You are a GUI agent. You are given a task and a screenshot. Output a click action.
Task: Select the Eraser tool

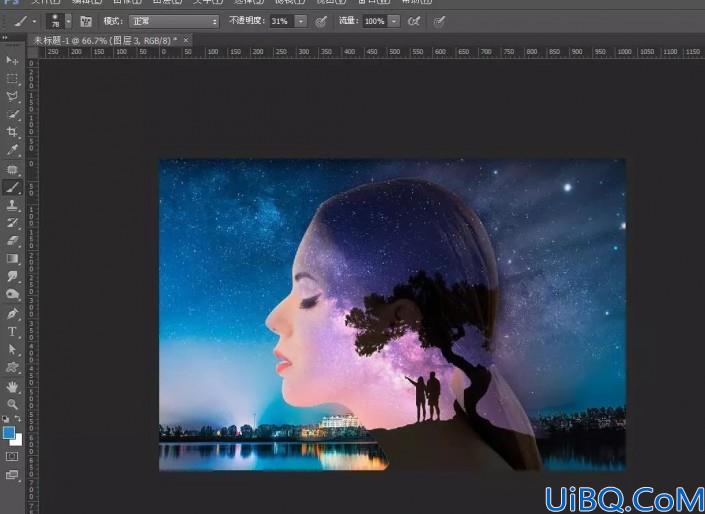coord(12,241)
